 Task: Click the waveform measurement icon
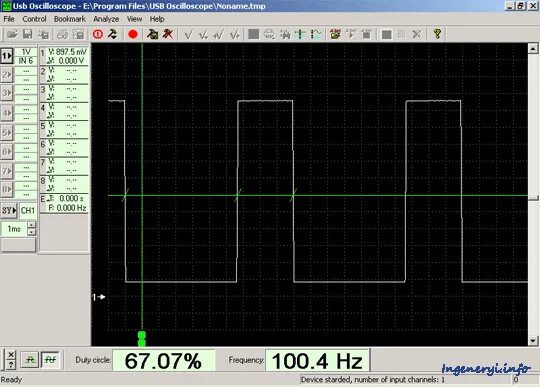[316, 34]
